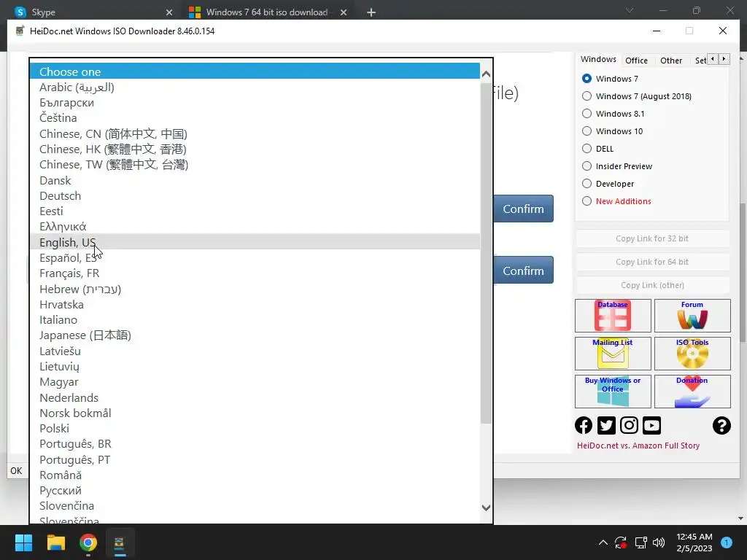Click the HeiDoc app title bar icon
This screenshot has width=747, height=560.
click(x=20, y=31)
